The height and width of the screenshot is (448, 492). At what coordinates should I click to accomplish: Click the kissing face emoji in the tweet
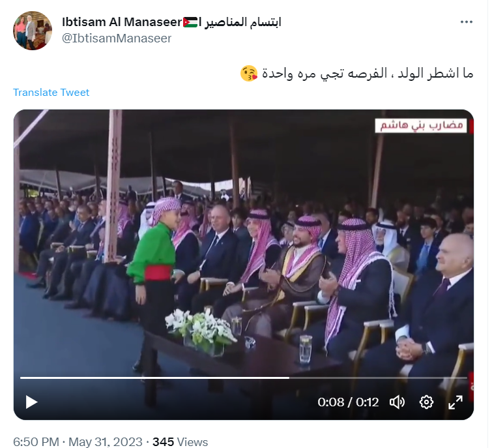tap(249, 74)
